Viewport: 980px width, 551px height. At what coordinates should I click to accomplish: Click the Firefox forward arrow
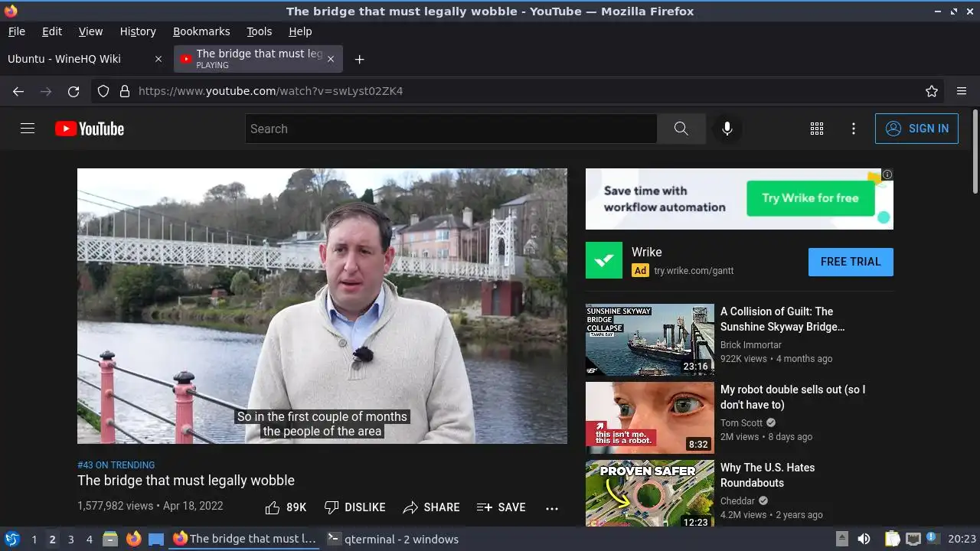(x=46, y=91)
